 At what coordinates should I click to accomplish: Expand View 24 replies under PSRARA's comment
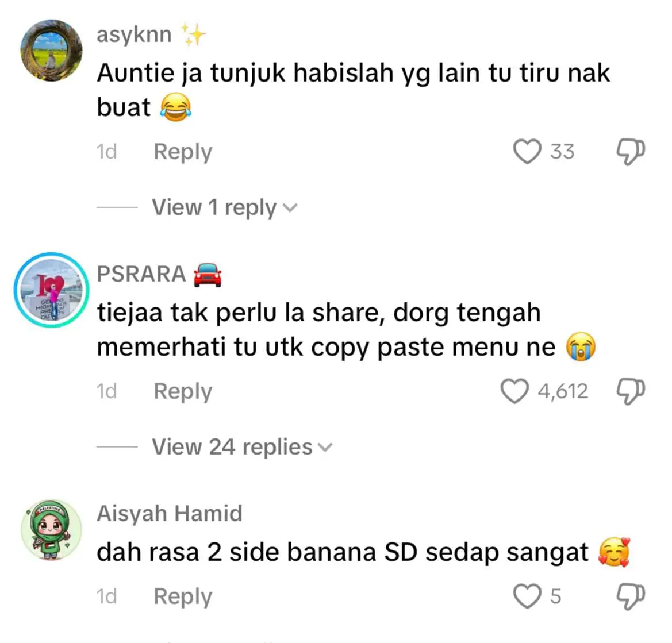pos(242,447)
